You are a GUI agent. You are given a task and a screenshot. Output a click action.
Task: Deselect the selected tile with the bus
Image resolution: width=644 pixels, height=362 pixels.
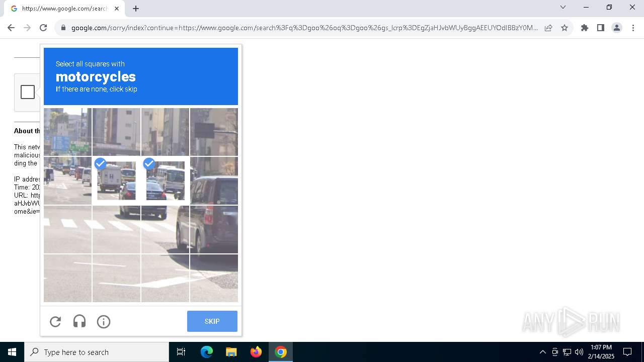point(165,180)
